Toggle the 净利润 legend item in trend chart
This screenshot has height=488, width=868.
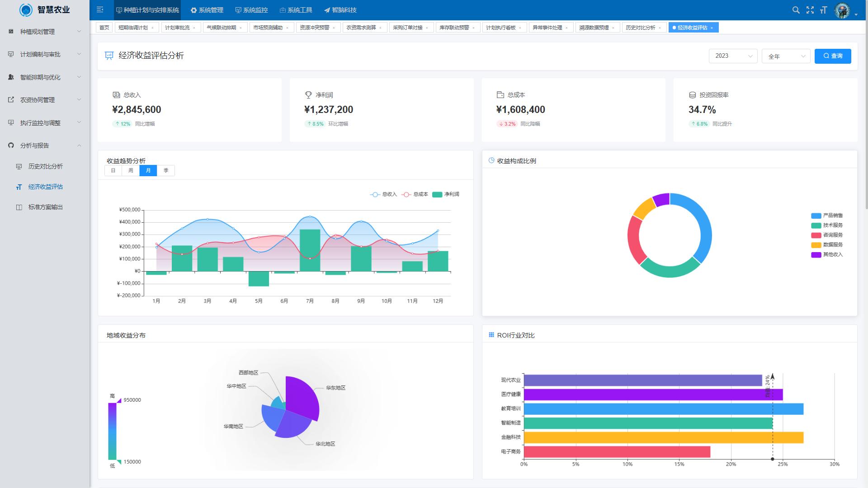(446, 194)
